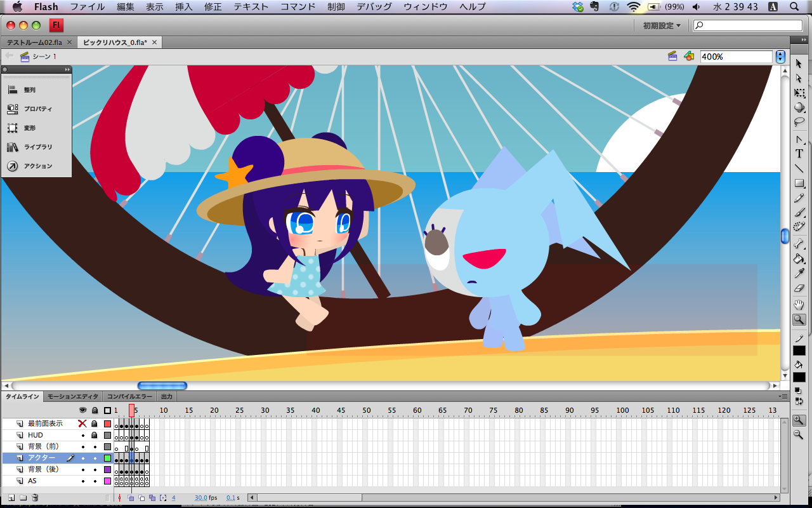The image size is (812, 508).
Task: Open the modify onion markers menu
Action: pyautogui.click(x=163, y=498)
